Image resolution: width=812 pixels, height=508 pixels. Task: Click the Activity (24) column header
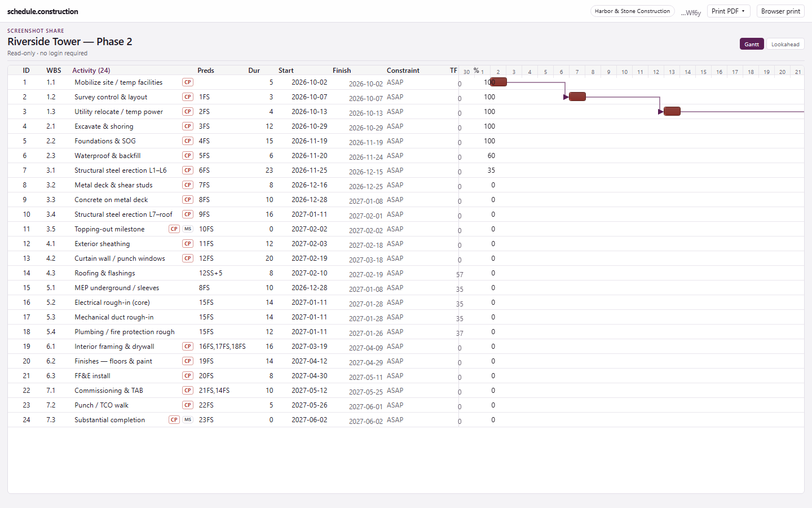[91, 71]
